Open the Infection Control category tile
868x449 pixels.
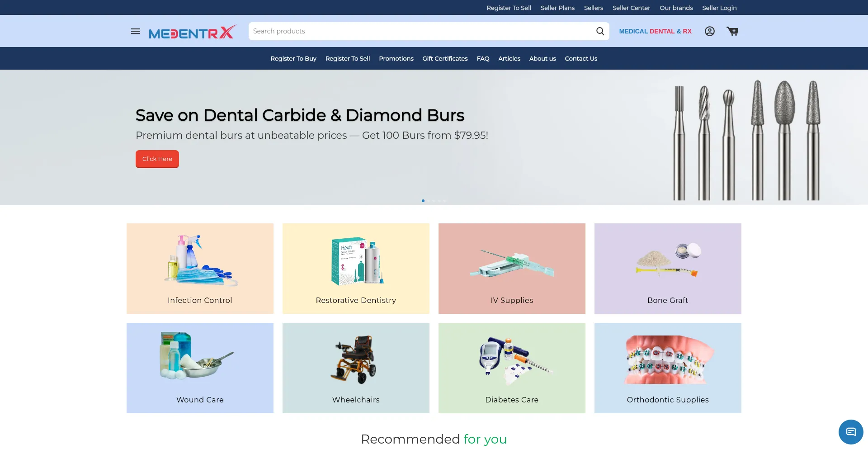tap(200, 269)
